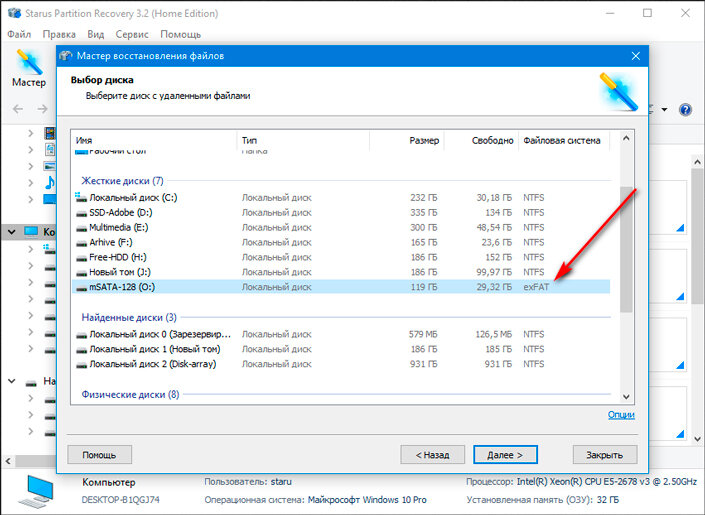The image size is (705, 515).
Task: Select the SSD-Adobe (D:) row
Action: (341, 212)
